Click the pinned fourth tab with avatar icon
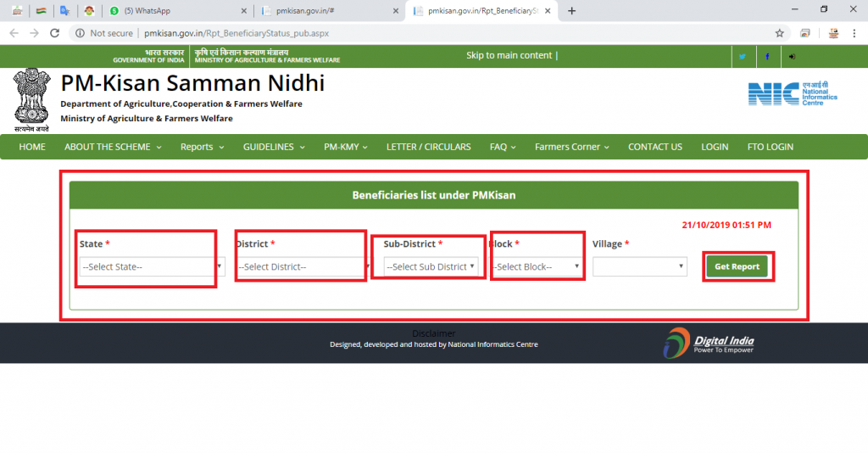 point(89,10)
